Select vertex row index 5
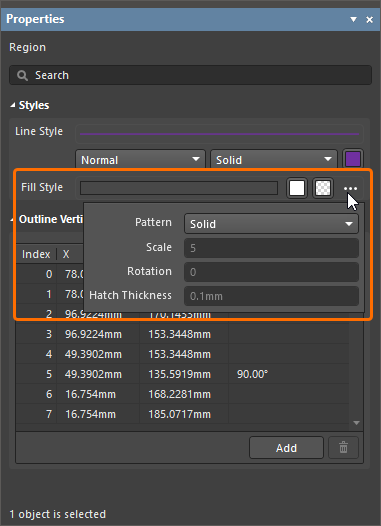Image resolution: width=381 pixels, height=526 pixels. click(182, 374)
